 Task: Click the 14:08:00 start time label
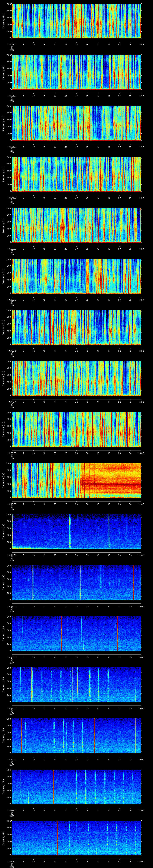[x=12, y=402]
